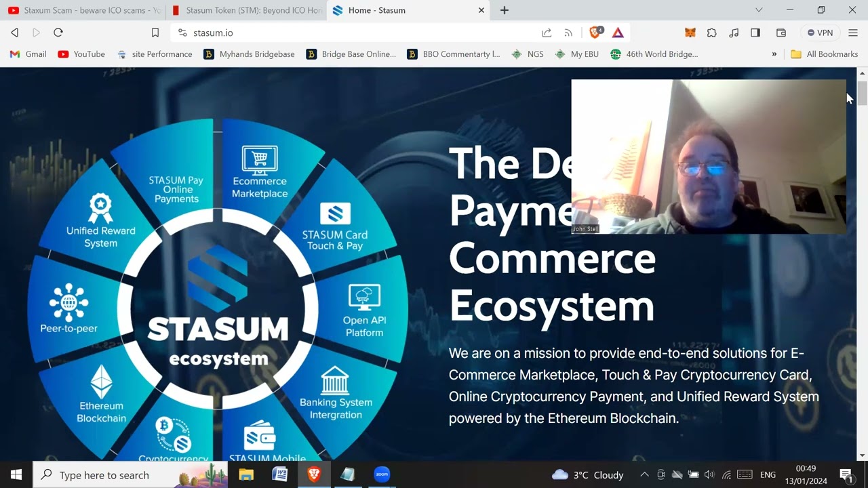Viewport: 868px width, 488px height.
Task: Click the STASUM ecosystem center logo
Action: click(218, 308)
